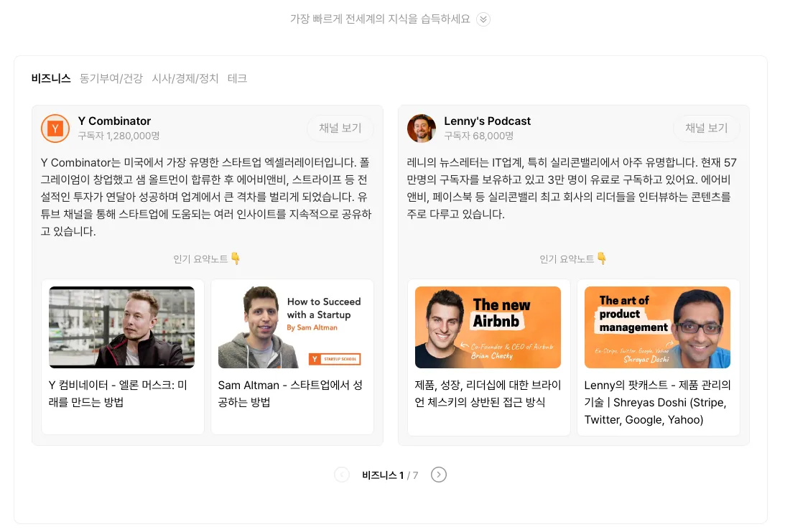Go to previous page with left arrow

342,475
